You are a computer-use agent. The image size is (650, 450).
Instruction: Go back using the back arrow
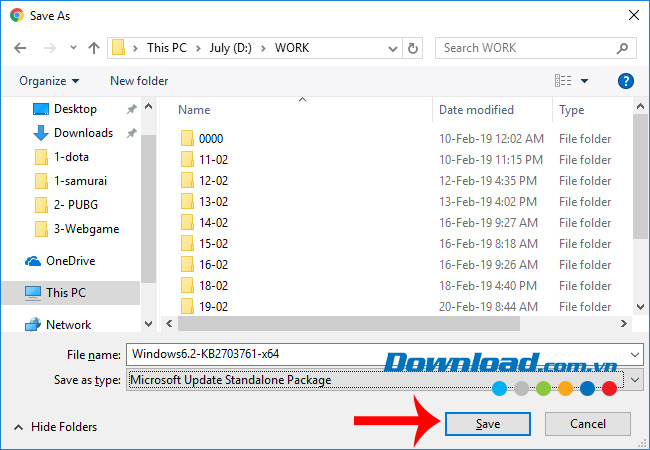coord(20,48)
